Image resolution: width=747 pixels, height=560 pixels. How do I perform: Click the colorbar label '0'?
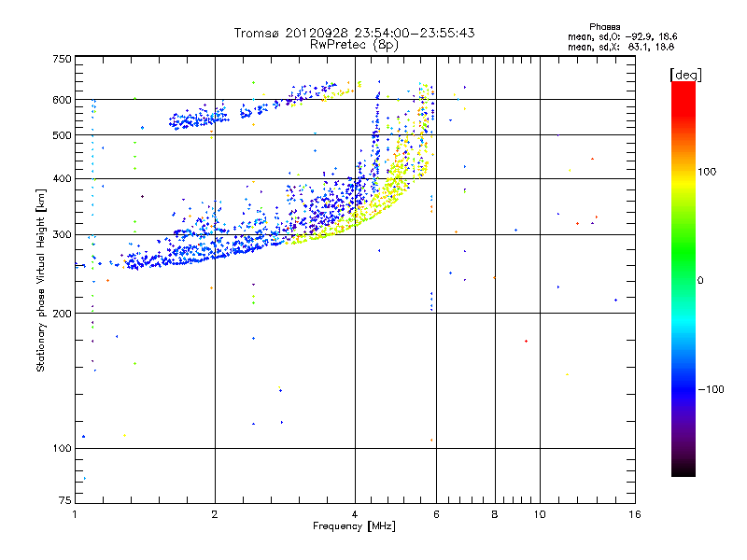(699, 281)
